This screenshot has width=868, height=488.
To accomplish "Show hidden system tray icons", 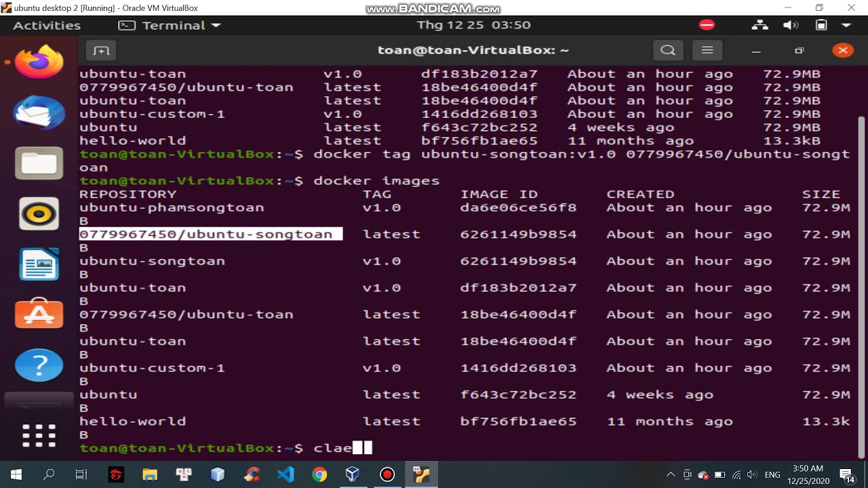I will 671,474.
